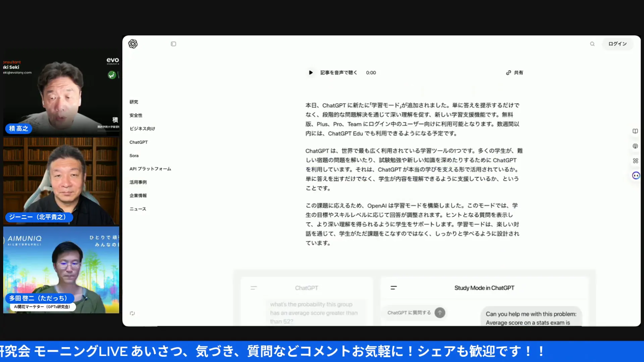
Task: Select the 多田 啓二 video tile
Action: pyautogui.click(x=61, y=270)
